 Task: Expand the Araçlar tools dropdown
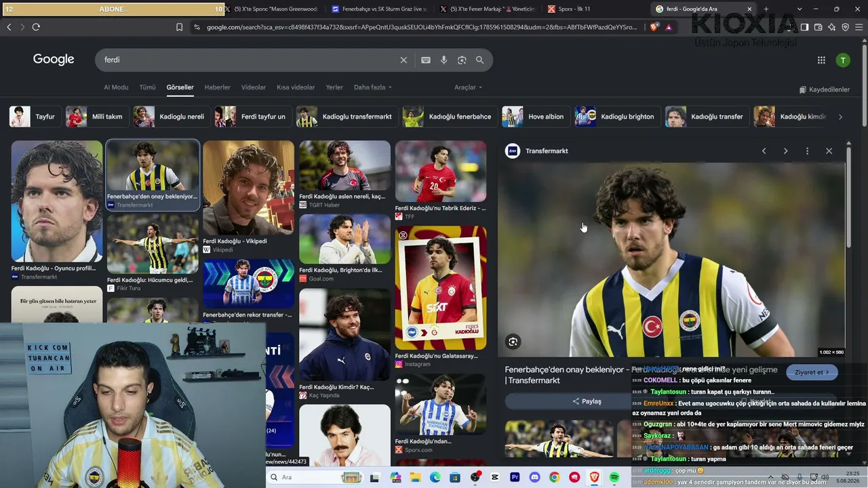469,87
